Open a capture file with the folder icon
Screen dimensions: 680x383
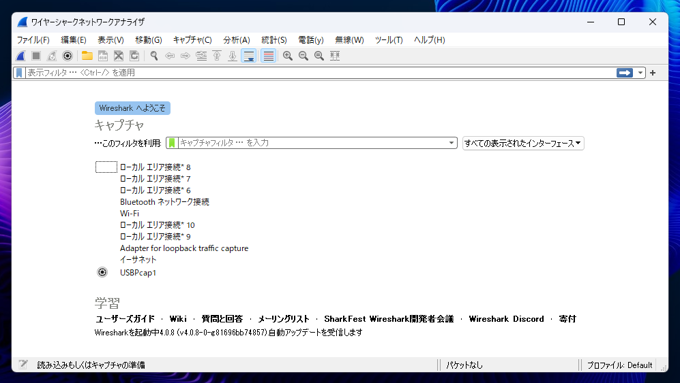coord(87,56)
